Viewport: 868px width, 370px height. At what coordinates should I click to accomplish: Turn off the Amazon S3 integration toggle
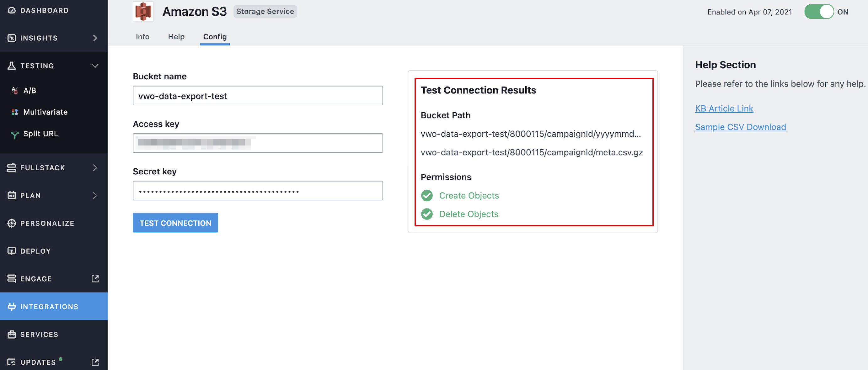click(x=819, y=12)
